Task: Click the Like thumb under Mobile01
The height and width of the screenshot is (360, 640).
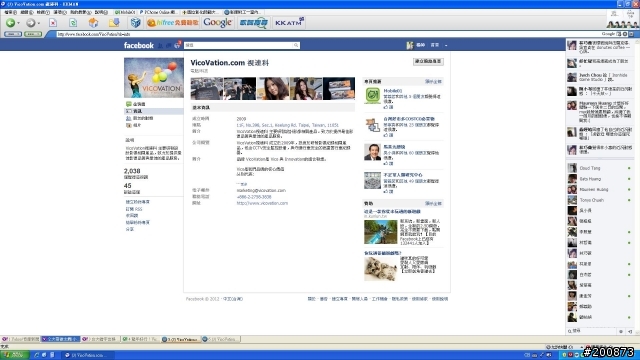Action: [x=386, y=107]
